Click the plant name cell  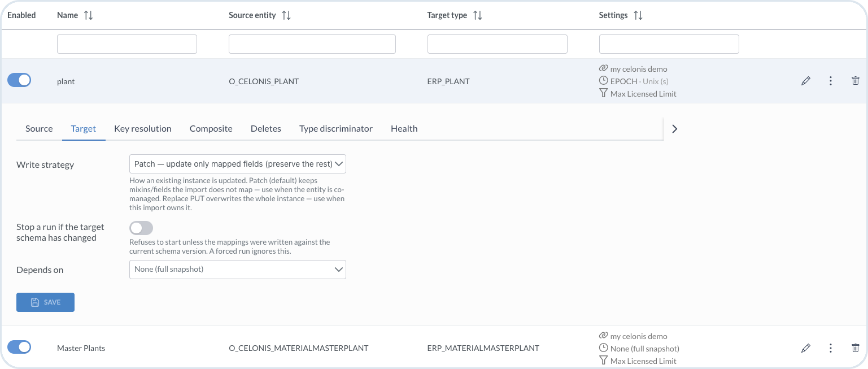click(66, 81)
